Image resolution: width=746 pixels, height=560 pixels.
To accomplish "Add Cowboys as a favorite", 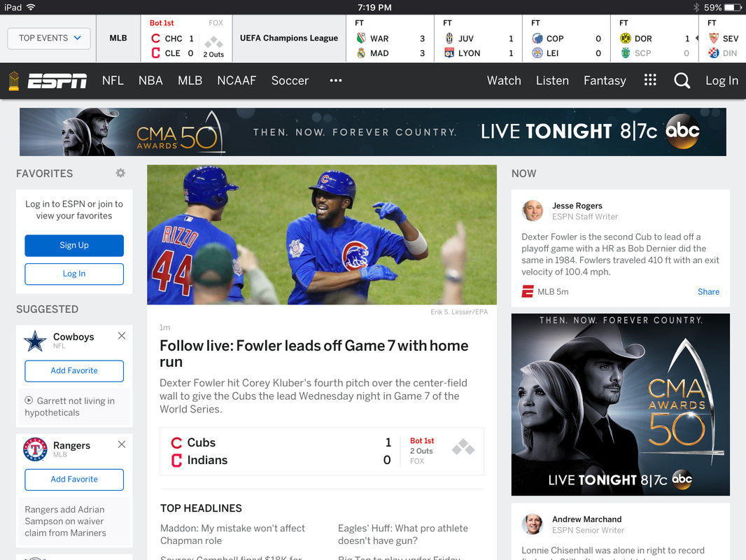I will click(x=74, y=370).
